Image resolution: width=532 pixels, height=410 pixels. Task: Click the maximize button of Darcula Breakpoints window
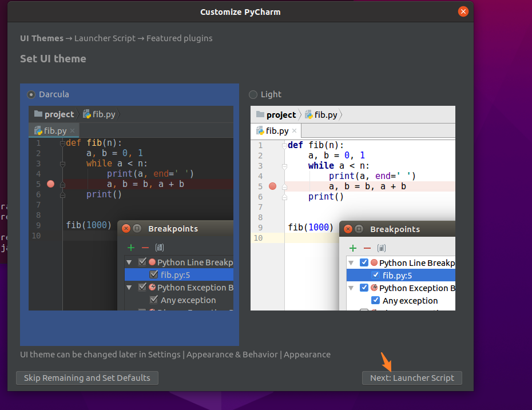point(137,229)
